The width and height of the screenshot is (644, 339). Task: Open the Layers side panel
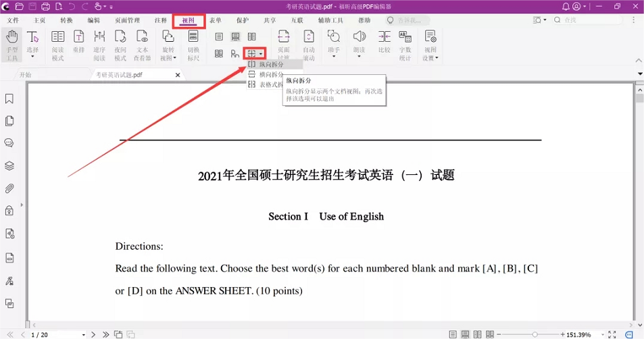[9, 166]
